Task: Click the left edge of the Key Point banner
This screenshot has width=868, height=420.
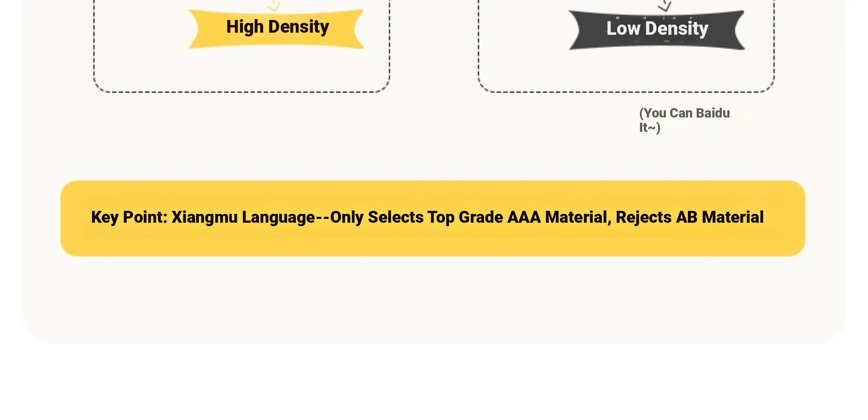Action: [x=62, y=218]
